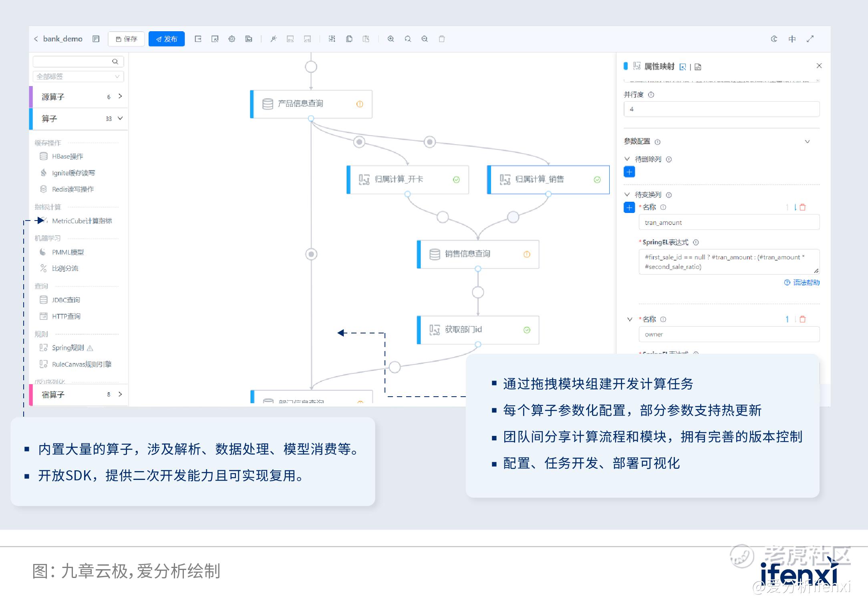Select the MetricCube计算指标 operator

tap(82, 221)
